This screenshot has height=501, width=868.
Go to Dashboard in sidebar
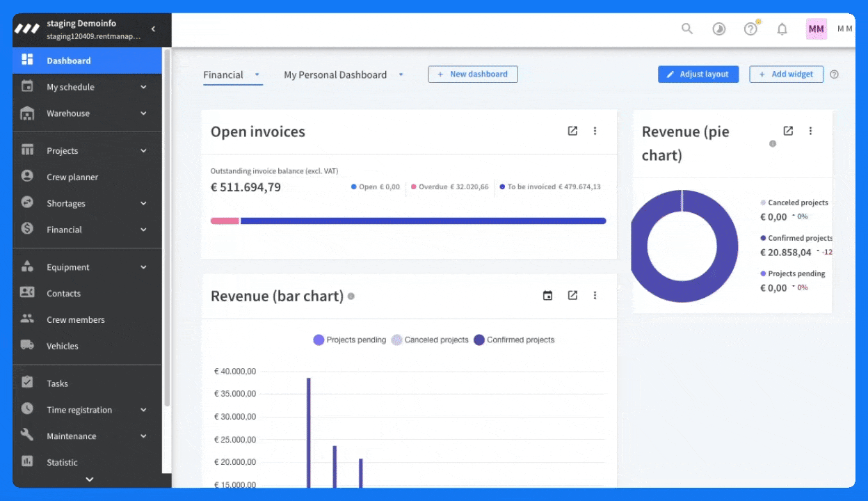tap(87, 61)
